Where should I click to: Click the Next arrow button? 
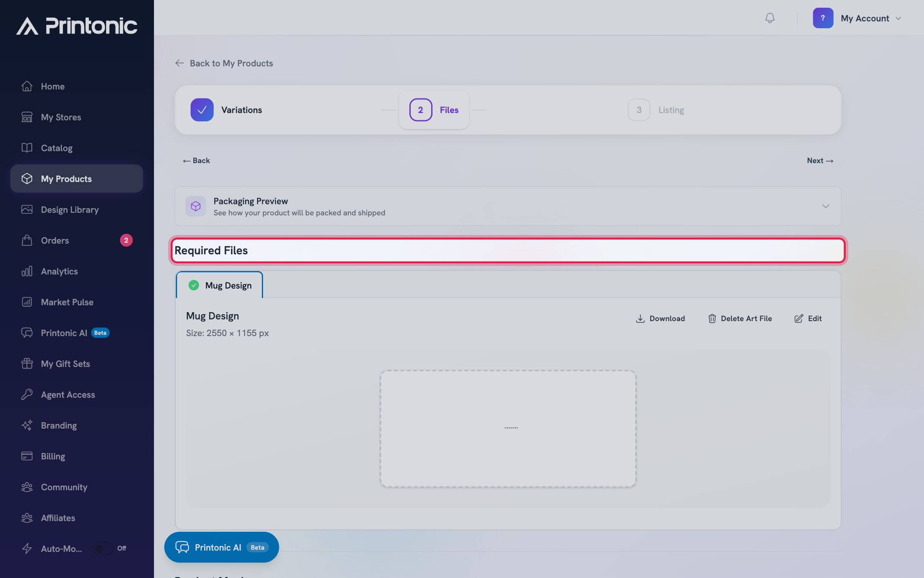(x=820, y=161)
